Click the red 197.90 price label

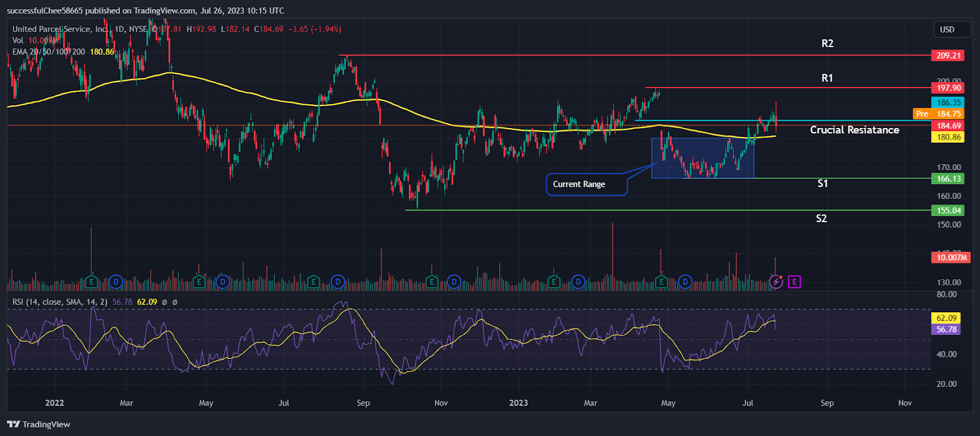pyautogui.click(x=948, y=88)
